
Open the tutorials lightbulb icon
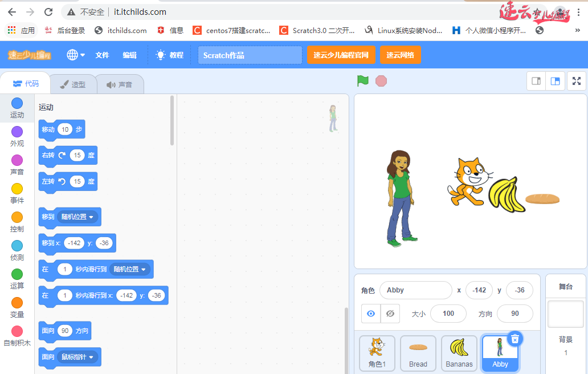pos(161,55)
